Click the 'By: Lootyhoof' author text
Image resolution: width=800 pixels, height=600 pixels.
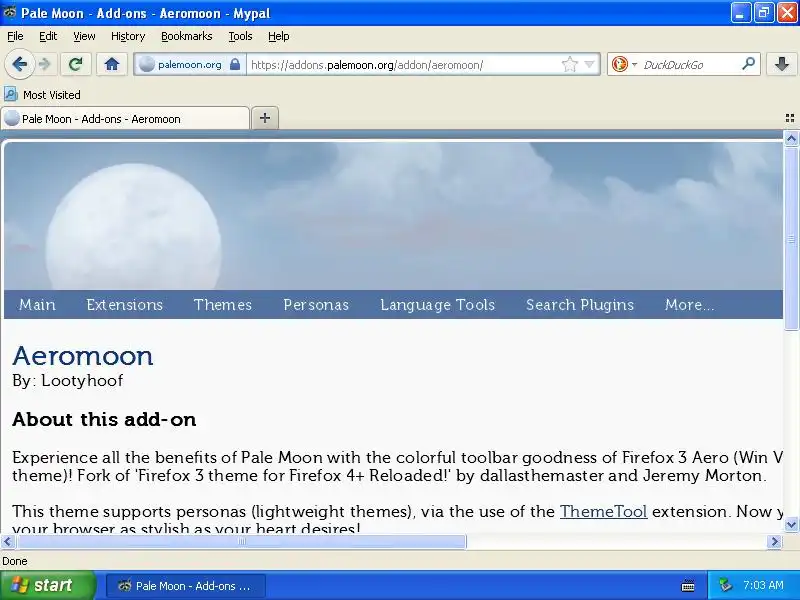click(68, 380)
